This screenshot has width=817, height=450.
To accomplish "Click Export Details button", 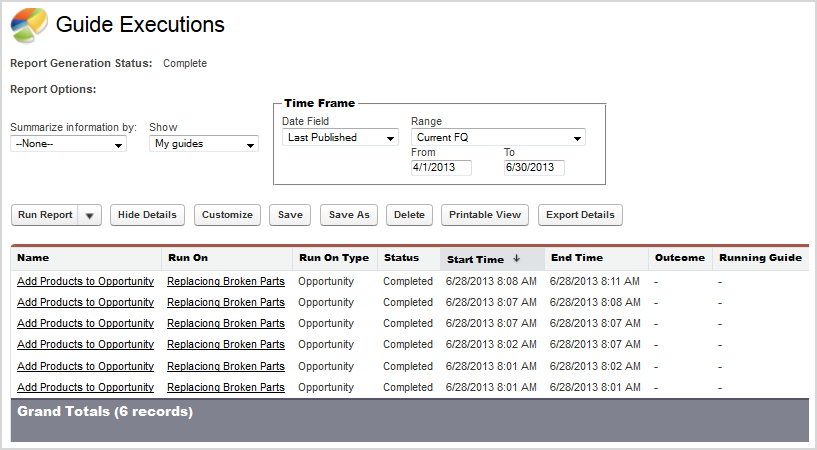I will (x=580, y=215).
